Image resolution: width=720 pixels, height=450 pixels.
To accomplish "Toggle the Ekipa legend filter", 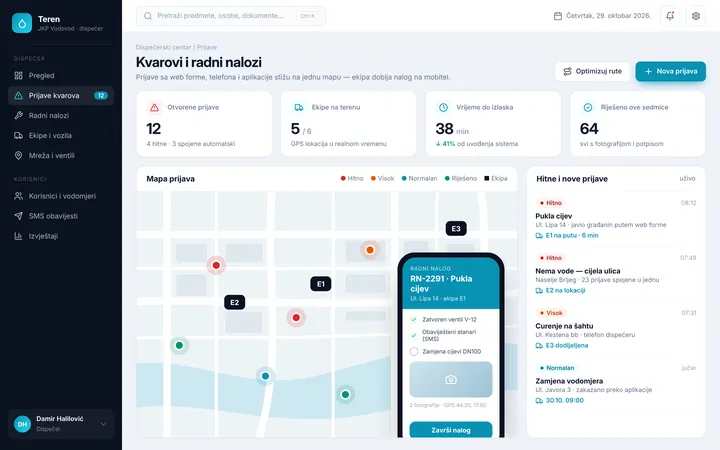I will 495,179.
